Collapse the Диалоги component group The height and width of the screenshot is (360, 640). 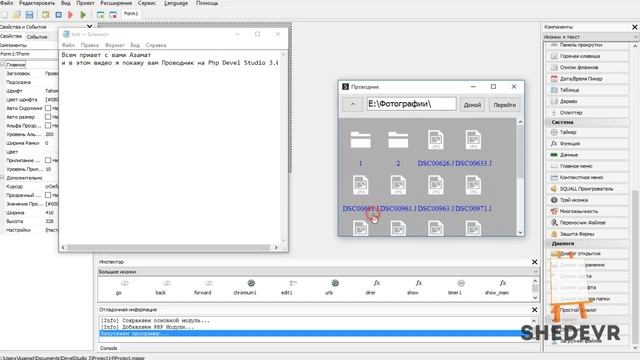[x=548, y=243]
